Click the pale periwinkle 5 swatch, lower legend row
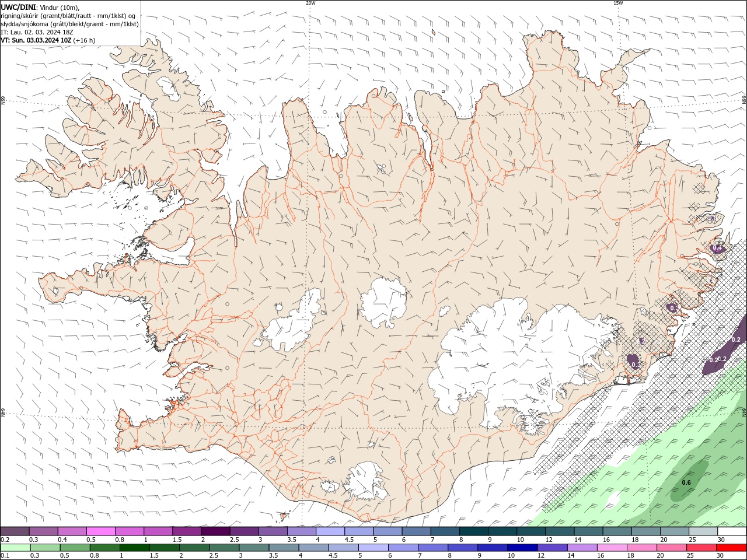 pyautogui.click(x=373, y=548)
